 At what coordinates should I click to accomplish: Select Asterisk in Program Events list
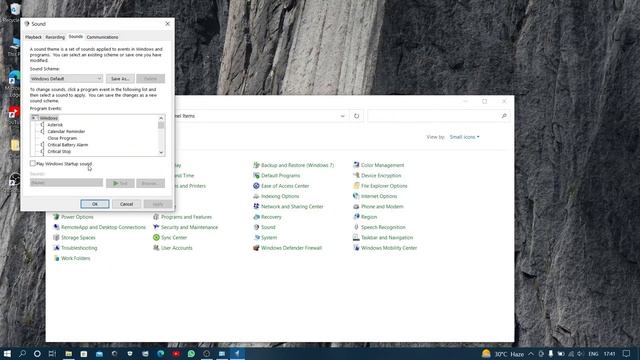[55, 125]
